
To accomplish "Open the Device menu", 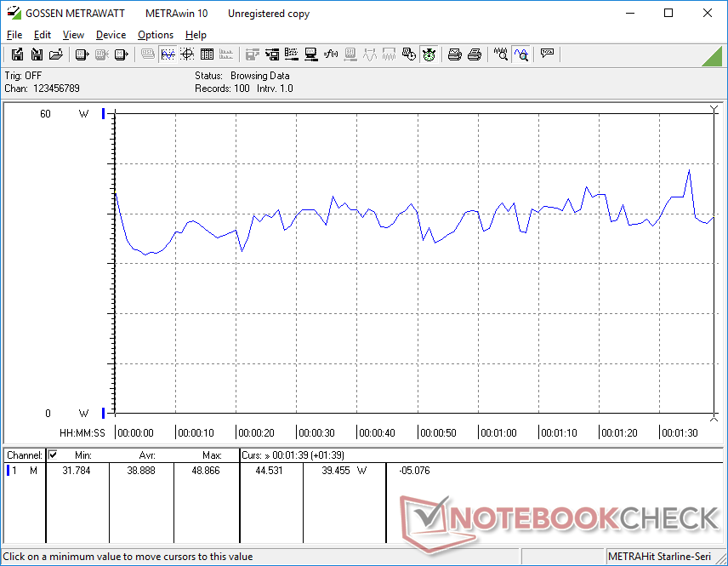I will (111, 35).
